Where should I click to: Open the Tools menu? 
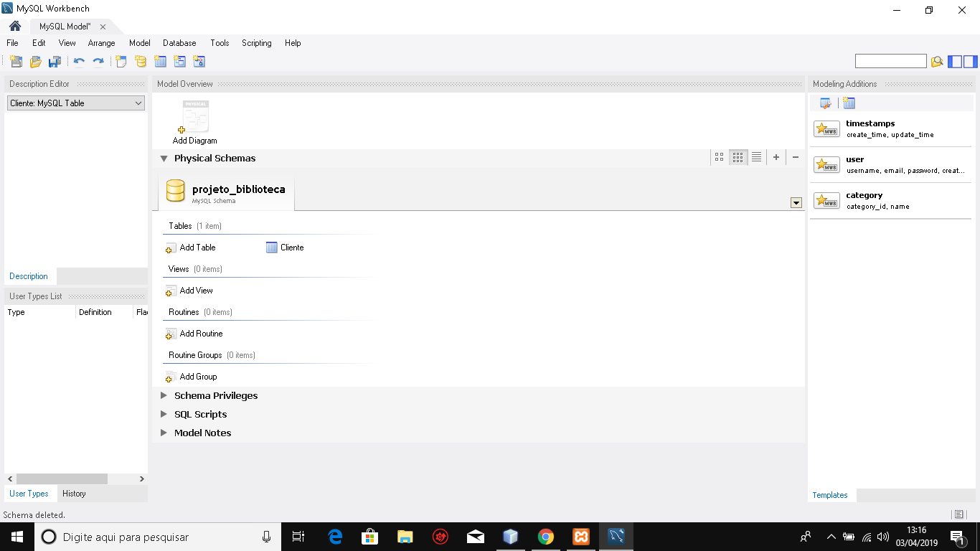click(x=220, y=43)
